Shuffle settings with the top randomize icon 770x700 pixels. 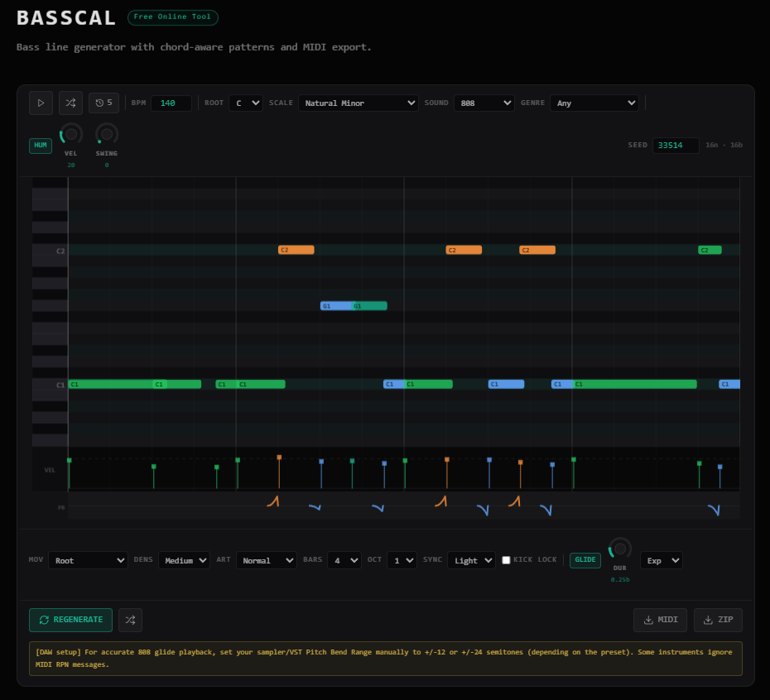(x=70, y=103)
